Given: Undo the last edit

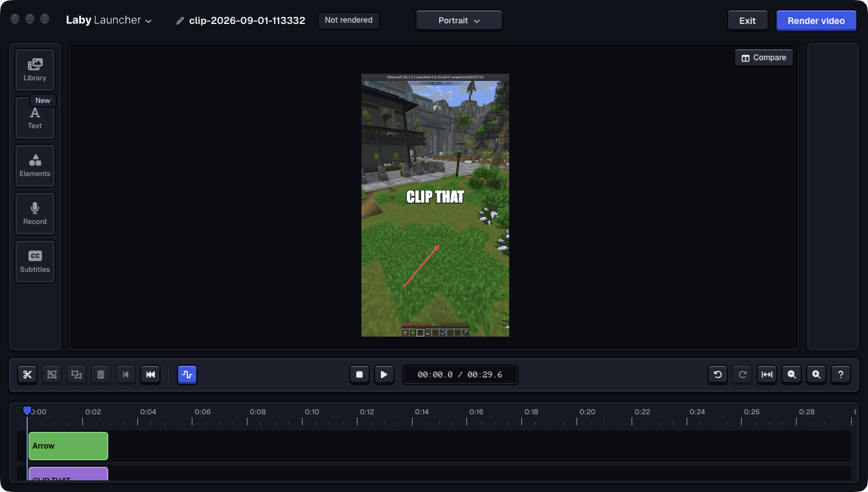Looking at the screenshot, I should point(718,374).
